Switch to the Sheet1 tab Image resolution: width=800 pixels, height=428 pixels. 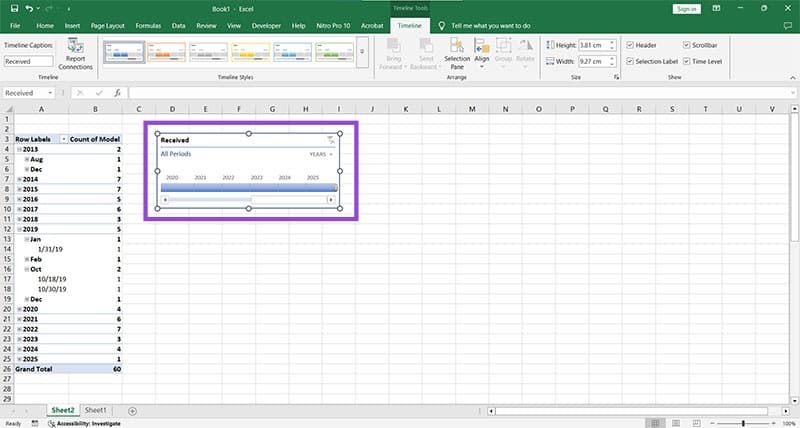coord(96,411)
